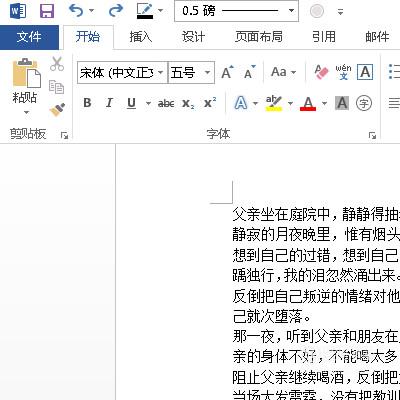Open highlight color dropdown arrow
400x400 pixels.
click(290, 103)
